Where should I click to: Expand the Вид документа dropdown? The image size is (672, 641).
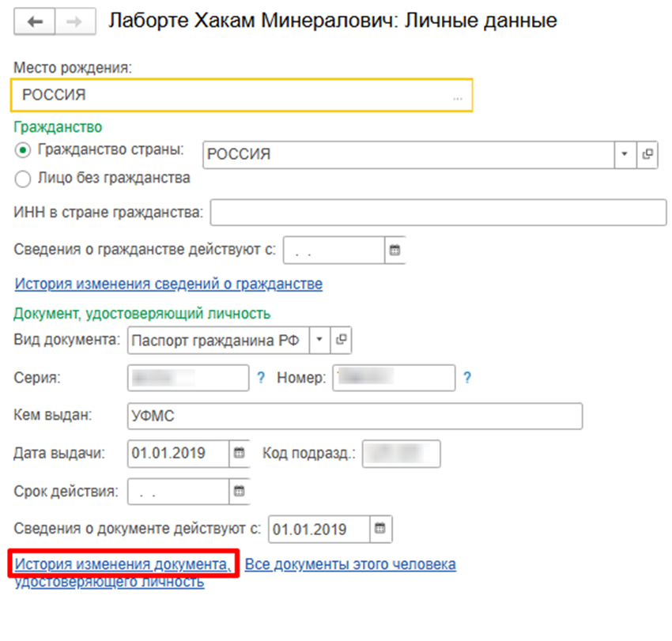tap(319, 340)
